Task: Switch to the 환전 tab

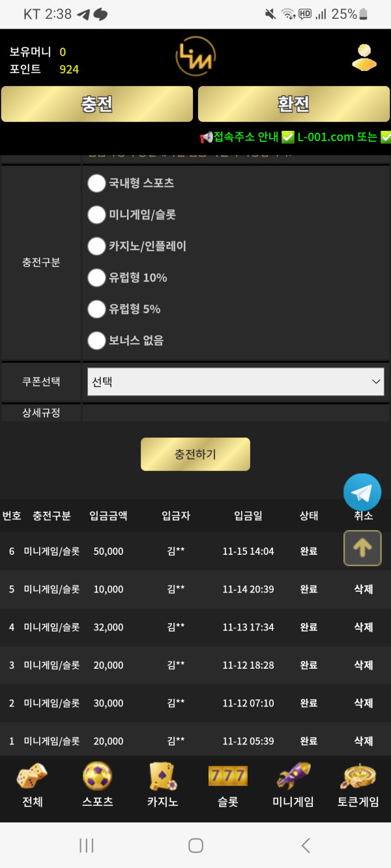Action: pyautogui.click(x=293, y=104)
